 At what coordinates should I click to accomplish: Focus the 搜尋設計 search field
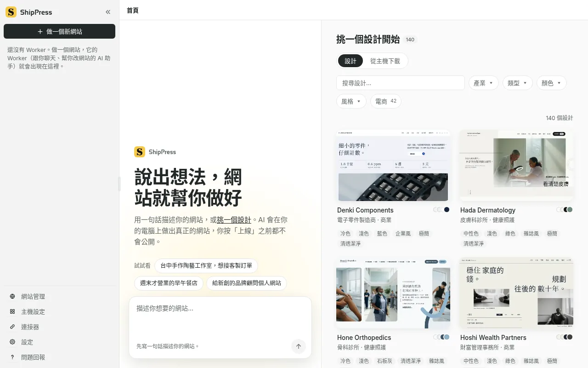click(401, 83)
